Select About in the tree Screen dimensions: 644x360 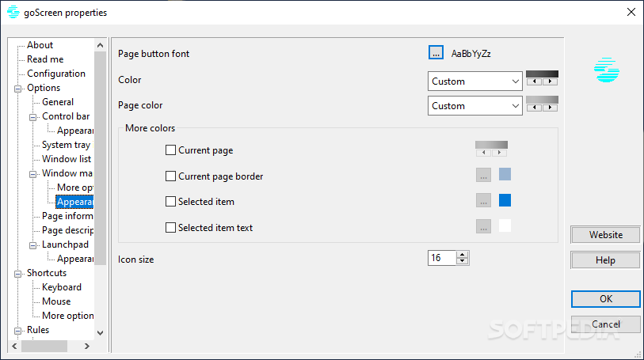point(40,45)
